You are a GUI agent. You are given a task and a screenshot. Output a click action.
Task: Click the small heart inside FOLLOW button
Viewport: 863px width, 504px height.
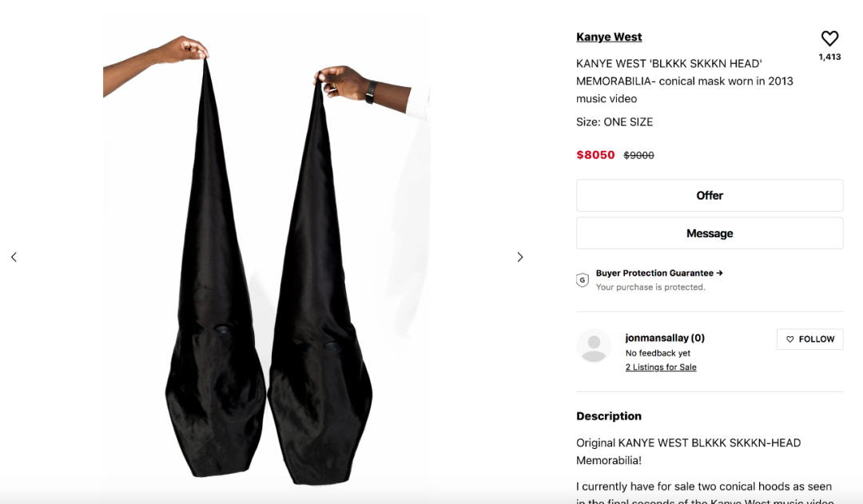click(x=789, y=339)
